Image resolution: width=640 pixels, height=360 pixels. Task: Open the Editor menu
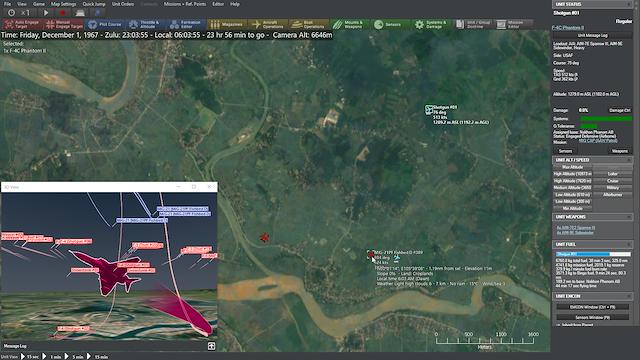click(x=218, y=4)
